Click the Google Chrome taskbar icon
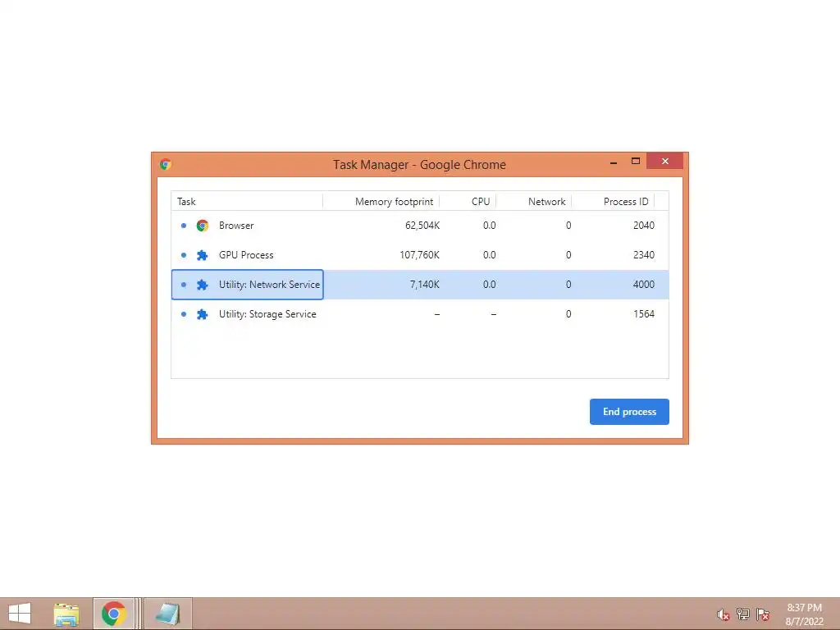 click(113, 614)
